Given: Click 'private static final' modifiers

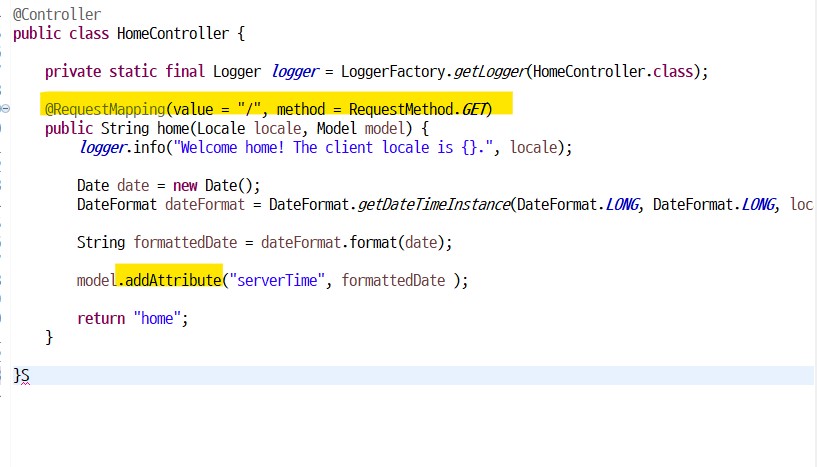Looking at the screenshot, I should (x=125, y=71).
